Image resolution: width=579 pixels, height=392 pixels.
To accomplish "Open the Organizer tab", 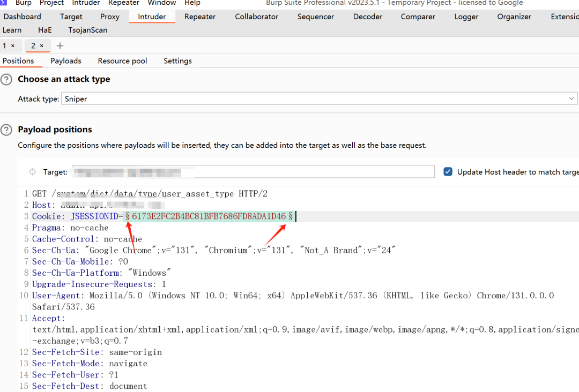I will click(514, 17).
